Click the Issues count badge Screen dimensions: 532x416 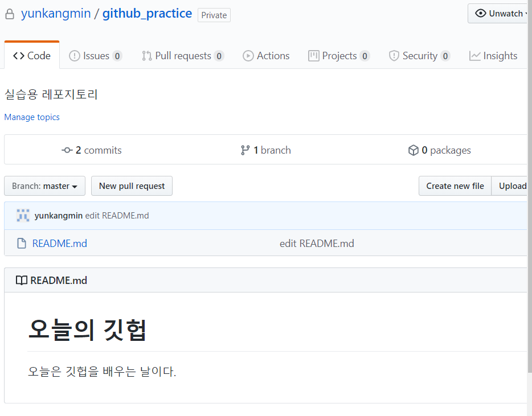coord(117,56)
